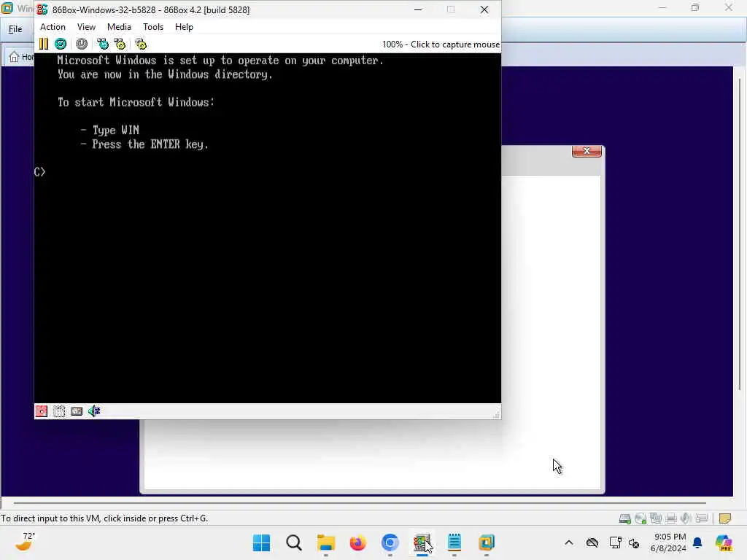The width and height of the screenshot is (747, 560).
Task: Click VMware USB device status icon
Action: pos(701,518)
